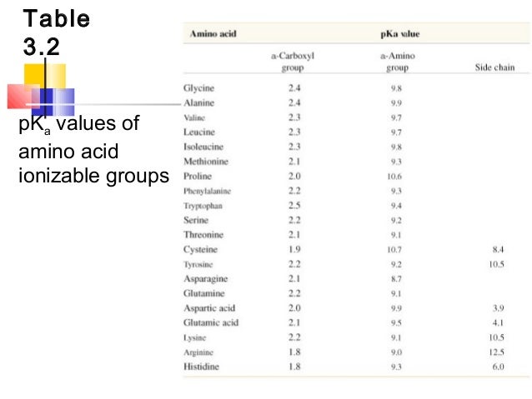The image size is (532, 399).
Task: Select the "a-Carboxyl group" column subheader
Action: 293,61
